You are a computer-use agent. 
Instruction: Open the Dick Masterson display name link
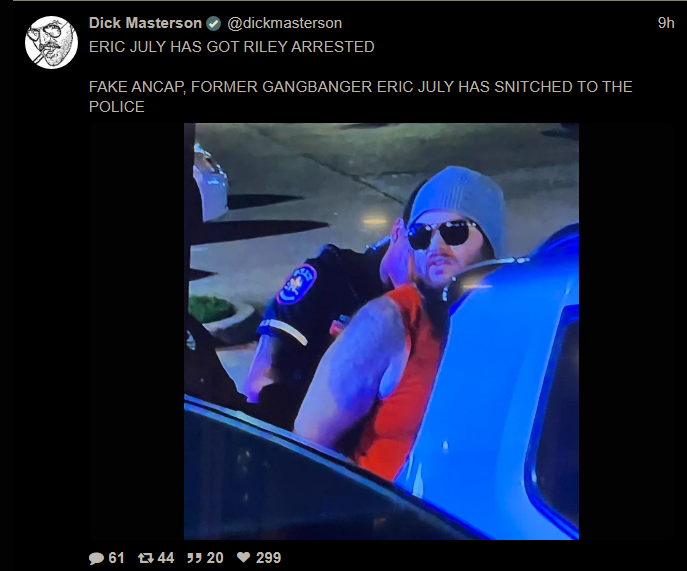pos(145,23)
